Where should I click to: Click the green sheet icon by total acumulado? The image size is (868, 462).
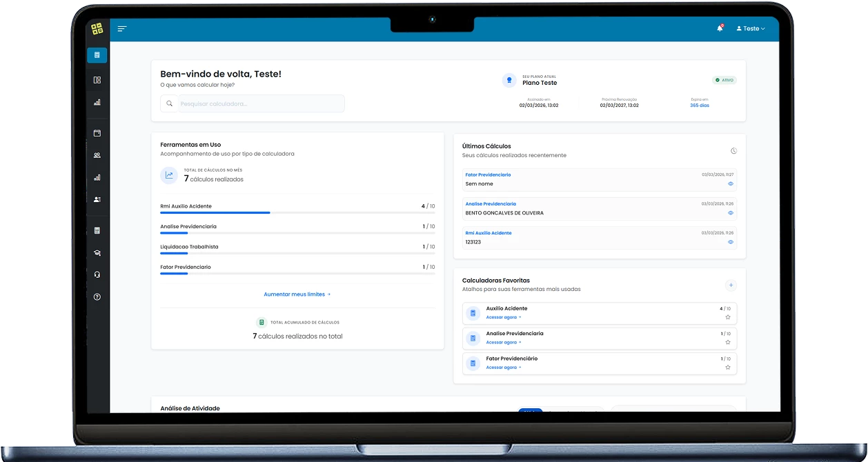click(x=262, y=322)
